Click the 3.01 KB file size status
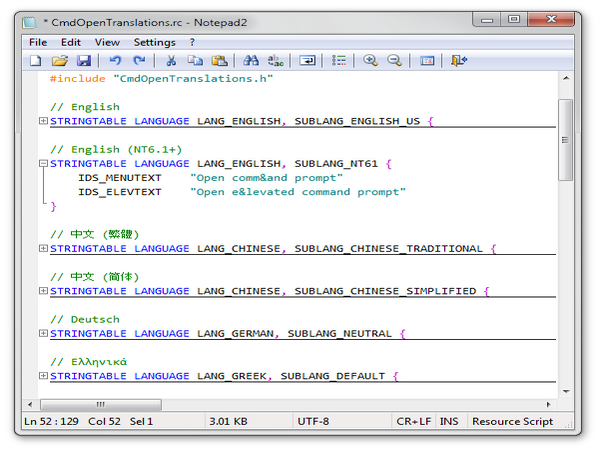600x450 pixels. (249, 421)
